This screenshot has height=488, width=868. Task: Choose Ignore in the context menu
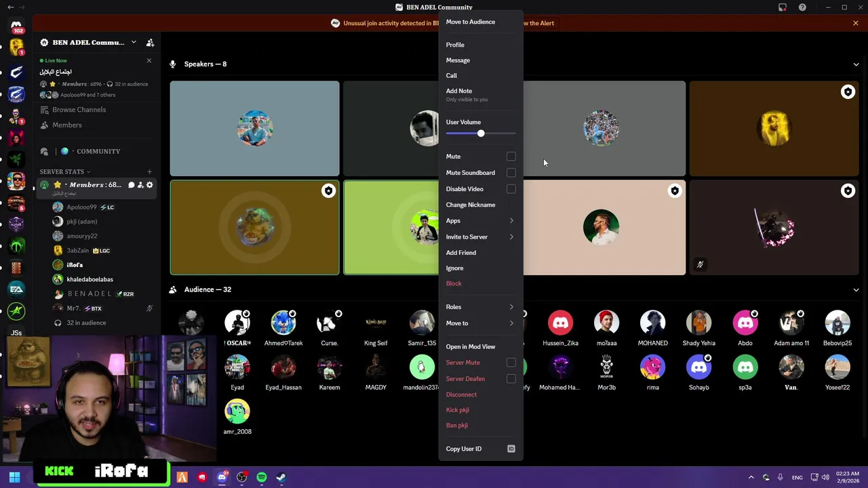coord(481,268)
